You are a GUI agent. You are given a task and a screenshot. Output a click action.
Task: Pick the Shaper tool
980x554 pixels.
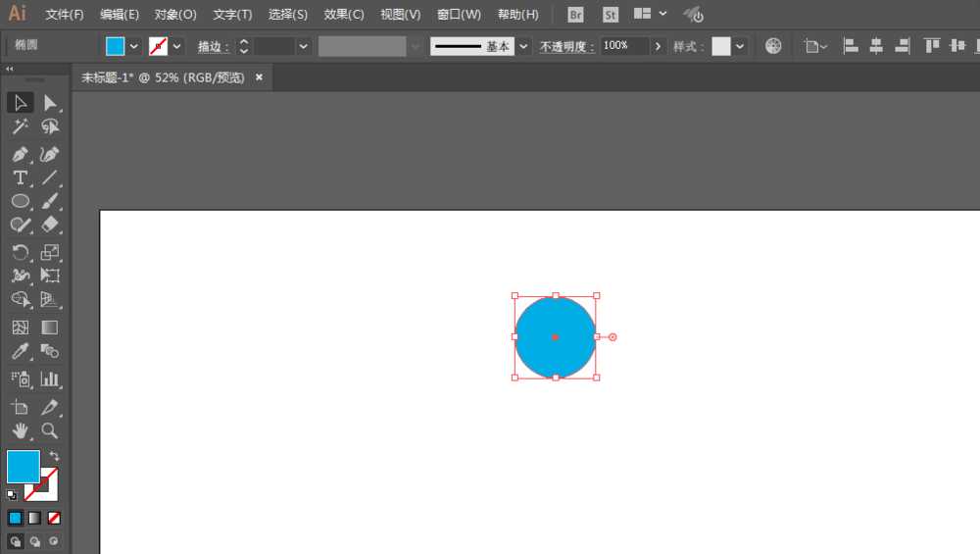[20, 225]
